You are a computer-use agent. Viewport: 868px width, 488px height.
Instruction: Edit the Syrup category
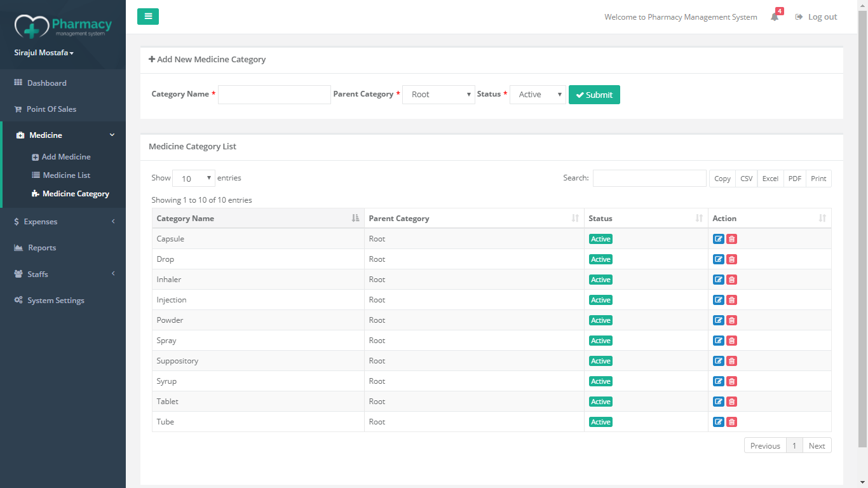[x=719, y=381]
